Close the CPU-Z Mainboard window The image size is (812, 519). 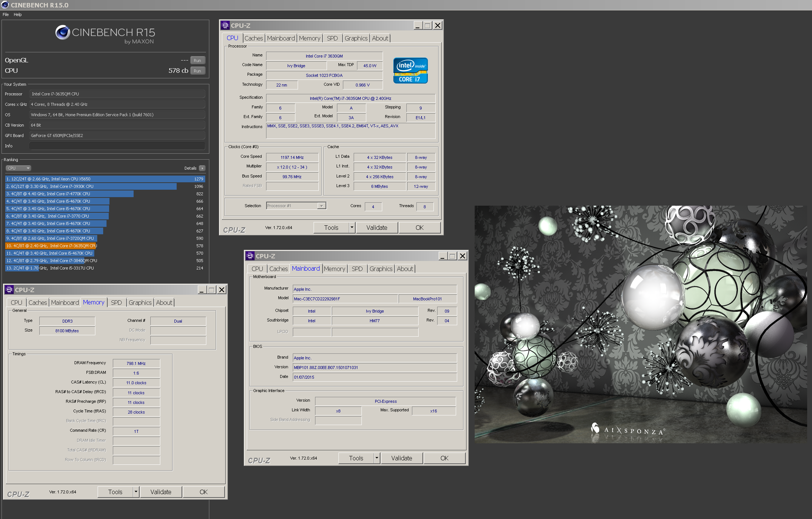click(462, 256)
